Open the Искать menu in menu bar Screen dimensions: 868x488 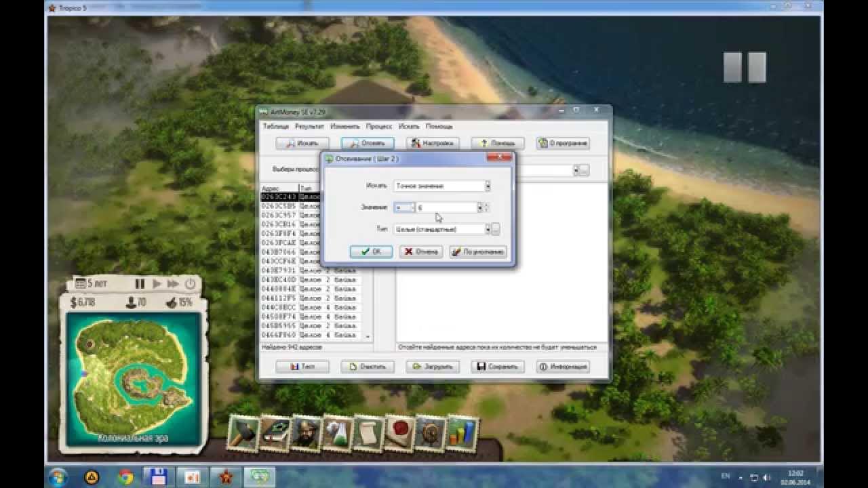409,126
